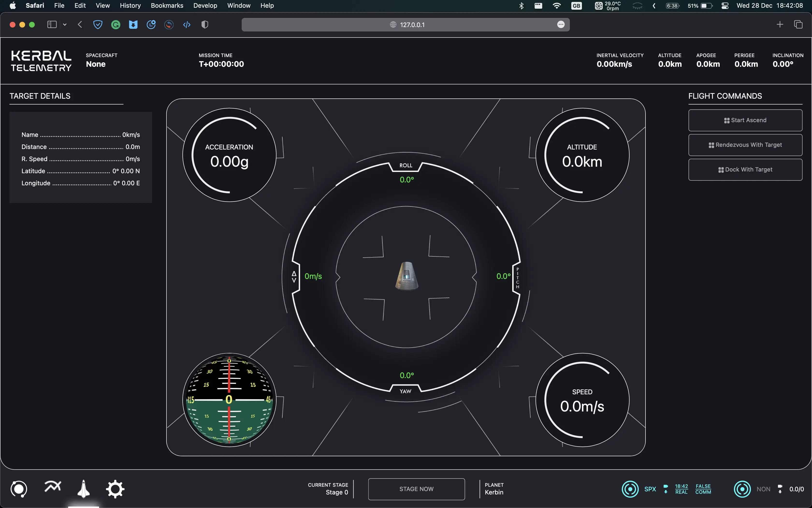Open the View menu
The height and width of the screenshot is (508, 812).
click(103, 5)
